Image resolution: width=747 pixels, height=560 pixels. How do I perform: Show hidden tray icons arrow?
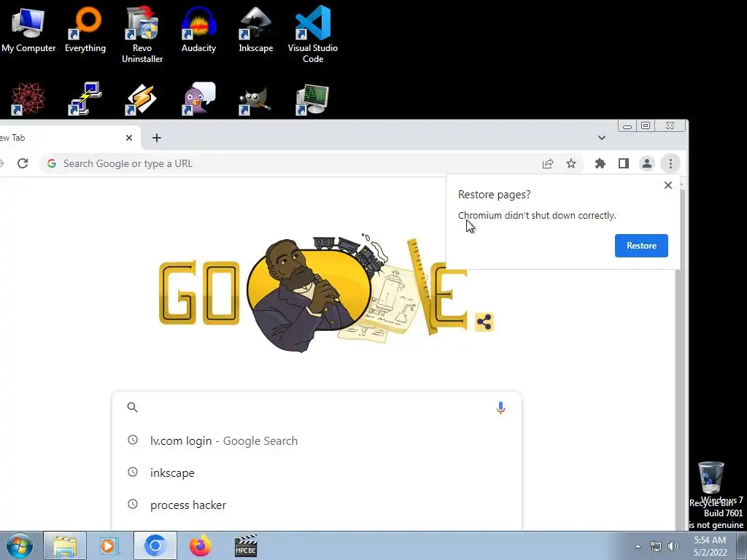click(x=638, y=546)
